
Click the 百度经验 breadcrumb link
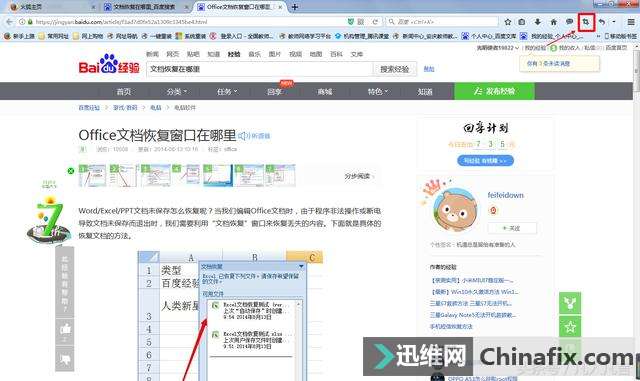click(89, 108)
